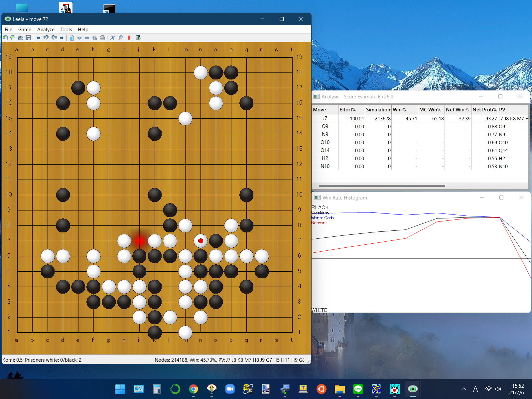532x399 pixels.
Task: Click the straight right arrow toolbar icon
Action: pos(62,38)
